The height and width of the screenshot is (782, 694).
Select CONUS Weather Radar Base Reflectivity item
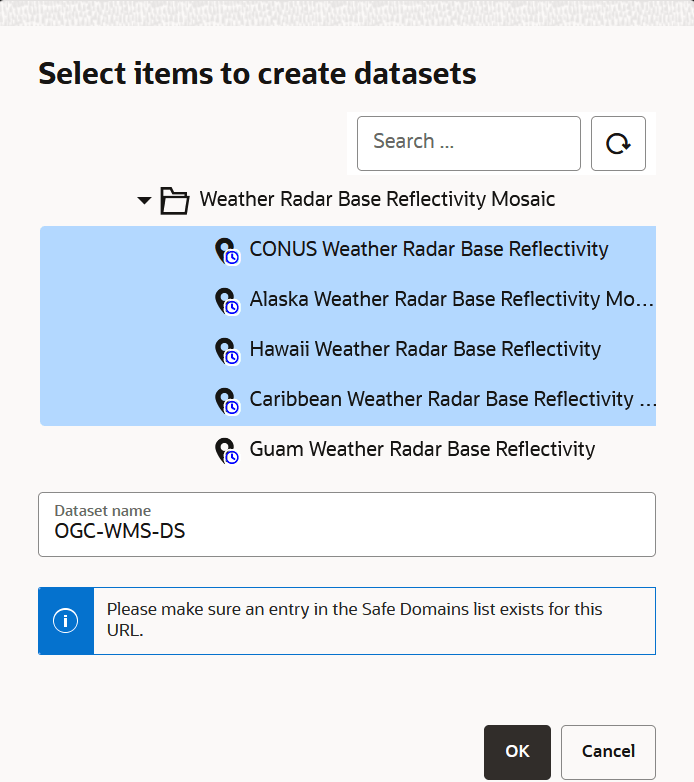428,249
